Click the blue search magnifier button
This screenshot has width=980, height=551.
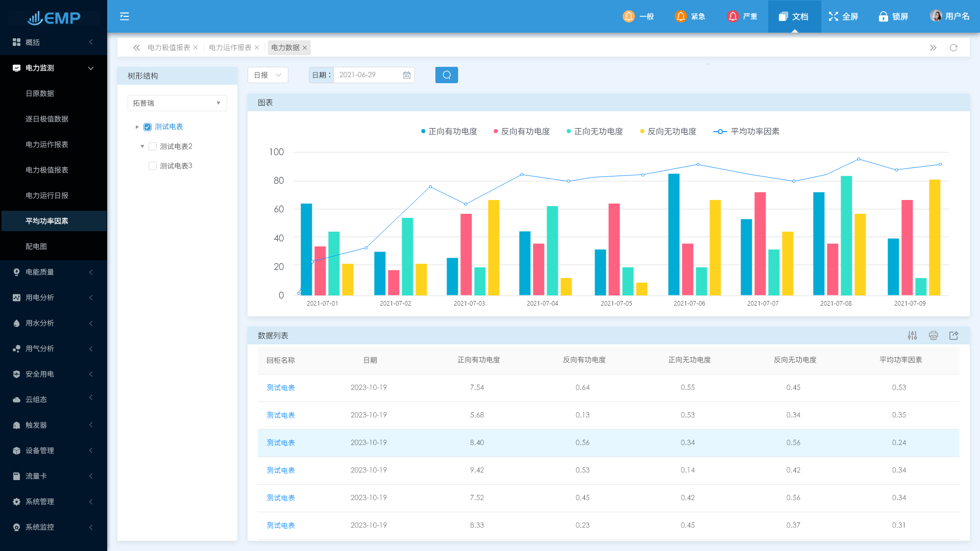click(x=446, y=75)
